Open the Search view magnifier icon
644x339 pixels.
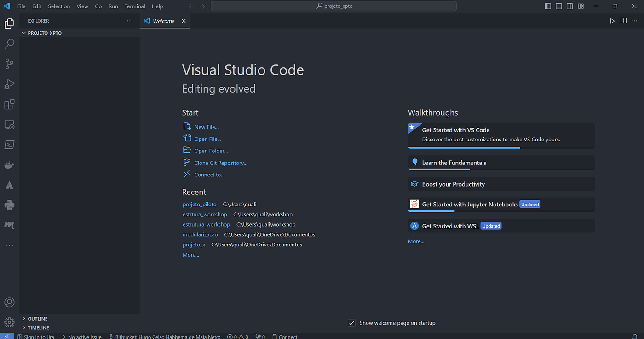(9, 44)
